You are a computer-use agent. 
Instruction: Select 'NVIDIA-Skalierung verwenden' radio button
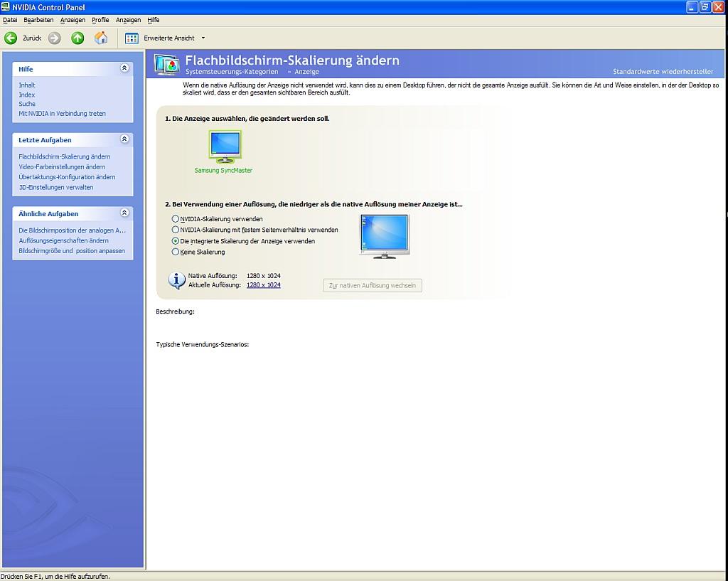(176, 219)
